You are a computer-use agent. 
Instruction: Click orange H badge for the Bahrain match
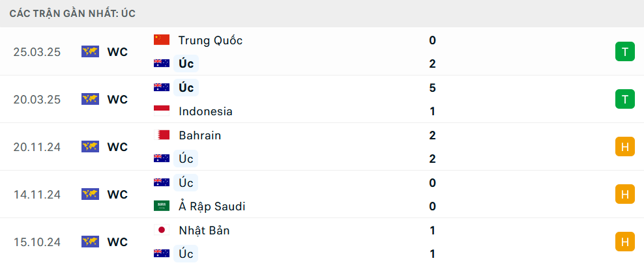tap(624, 147)
